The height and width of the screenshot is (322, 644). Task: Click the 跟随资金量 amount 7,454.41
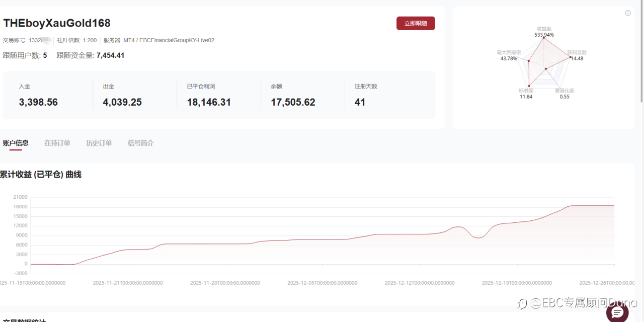110,55
